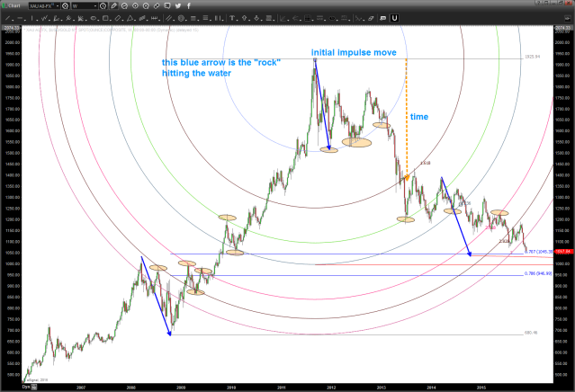Viewport: 575px width, 392px height.
Task: Toggle the chain link icon in toolbar
Action: pos(156,6)
